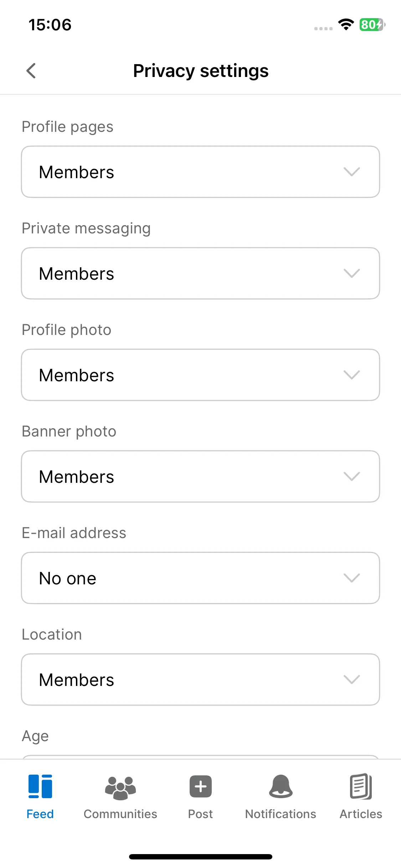Open the Location visibility dropdown
The width and height of the screenshot is (401, 868).
[201, 680]
